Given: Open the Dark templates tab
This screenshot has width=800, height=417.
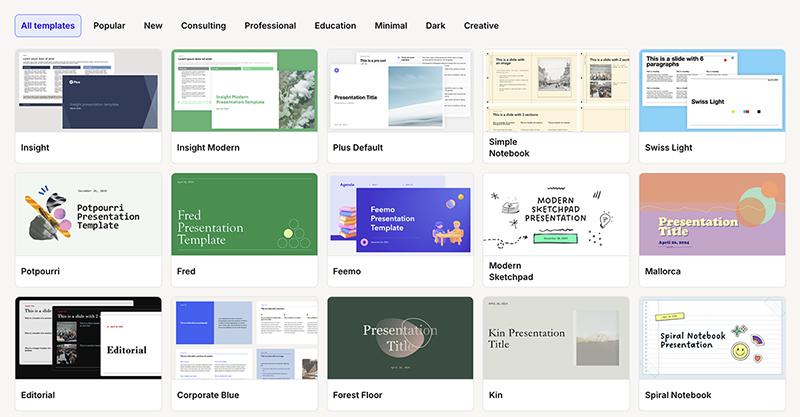Looking at the screenshot, I should (435, 26).
